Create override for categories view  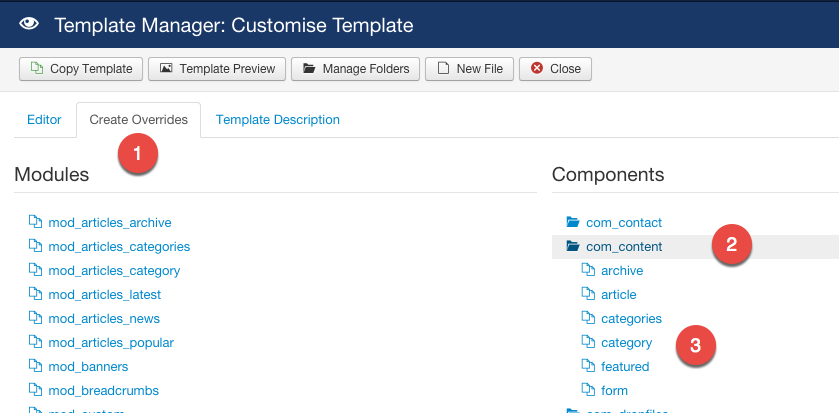pyautogui.click(x=631, y=319)
